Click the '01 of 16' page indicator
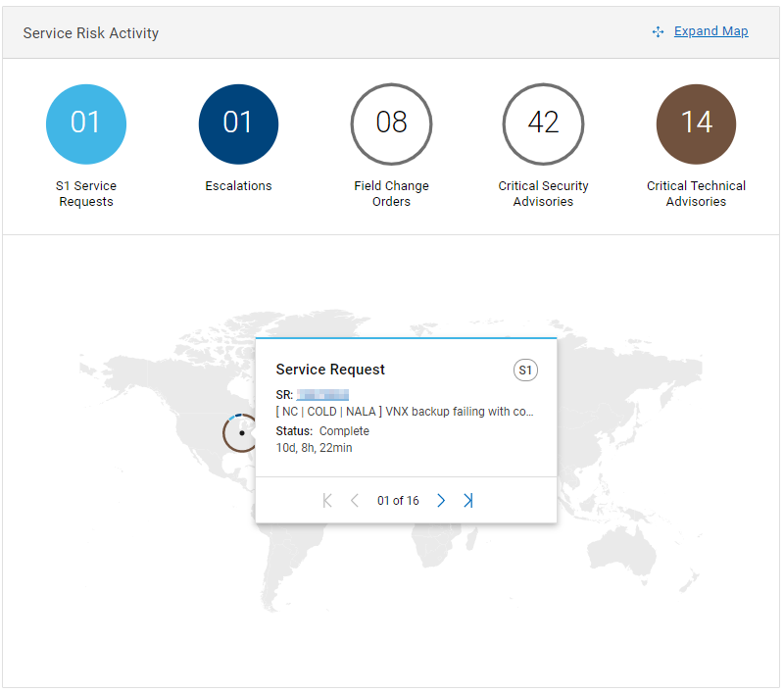This screenshot has width=784, height=693. [398, 501]
